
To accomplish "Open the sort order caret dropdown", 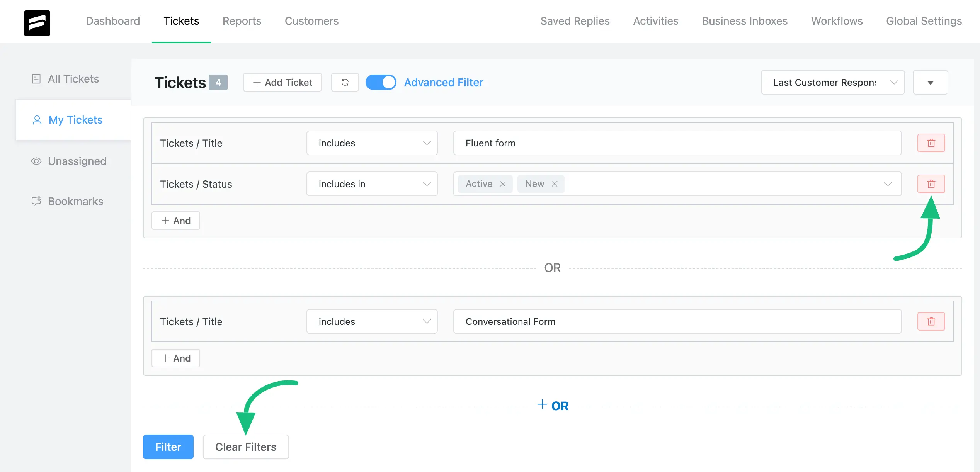I will point(931,82).
